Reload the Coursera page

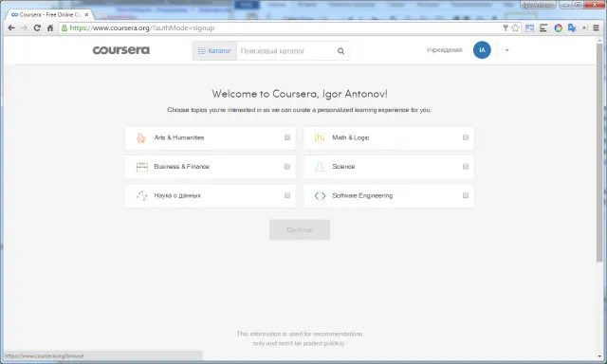[37, 27]
